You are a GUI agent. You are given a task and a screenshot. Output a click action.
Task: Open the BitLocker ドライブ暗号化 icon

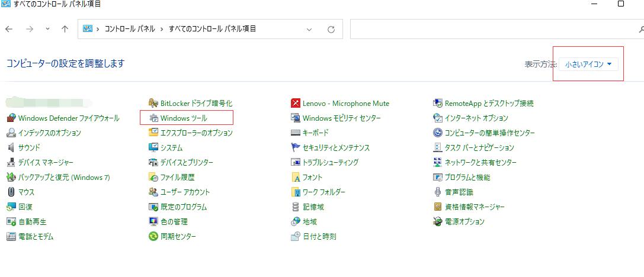(153, 103)
